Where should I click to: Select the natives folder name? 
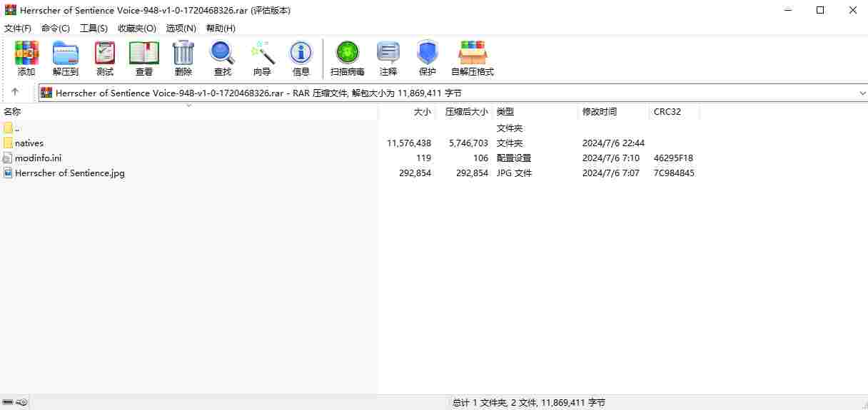(x=29, y=143)
